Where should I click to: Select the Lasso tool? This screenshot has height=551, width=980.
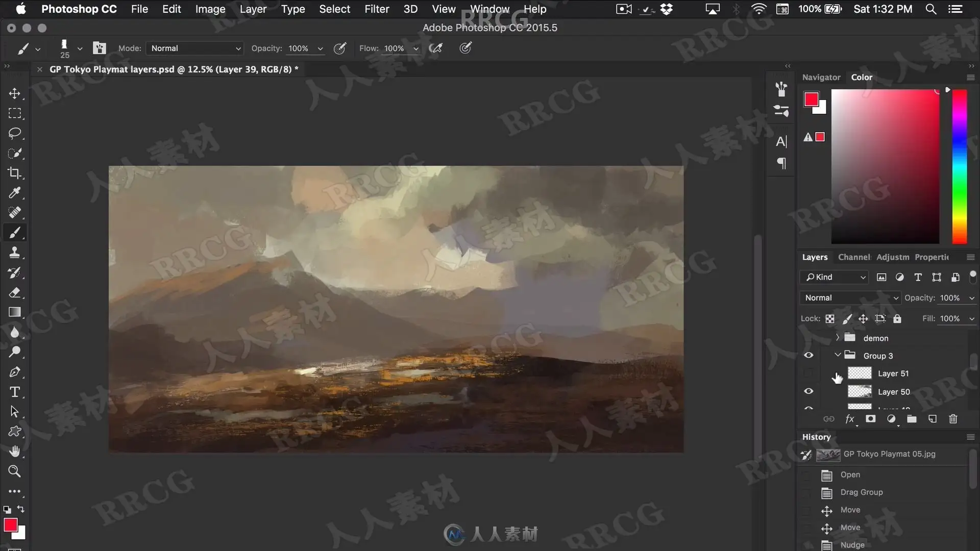point(14,133)
